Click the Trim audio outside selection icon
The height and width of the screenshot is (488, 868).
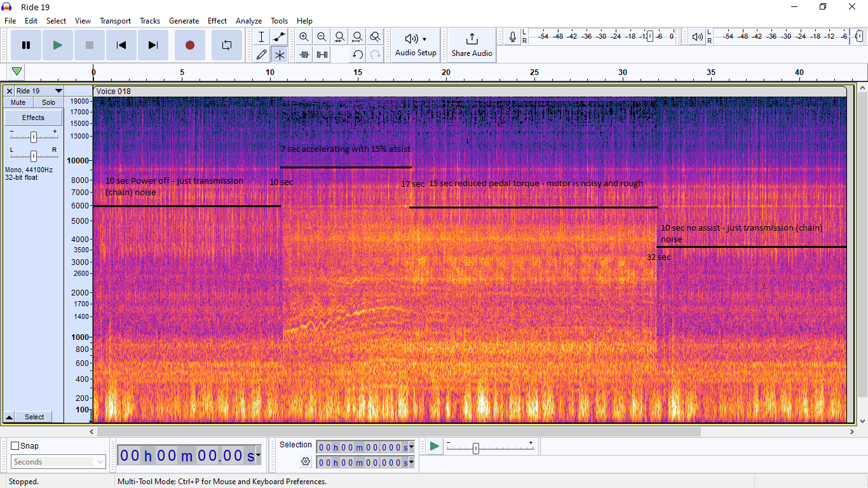point(304,55)
